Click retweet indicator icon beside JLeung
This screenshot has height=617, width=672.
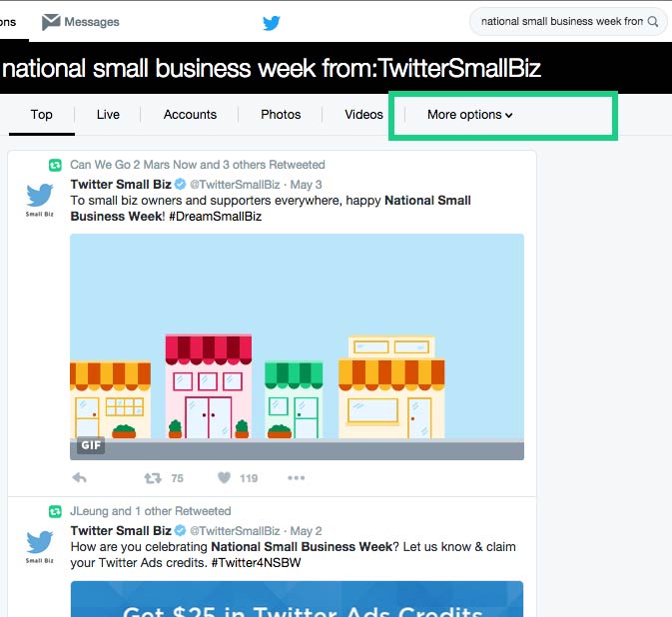pos(55,511)
